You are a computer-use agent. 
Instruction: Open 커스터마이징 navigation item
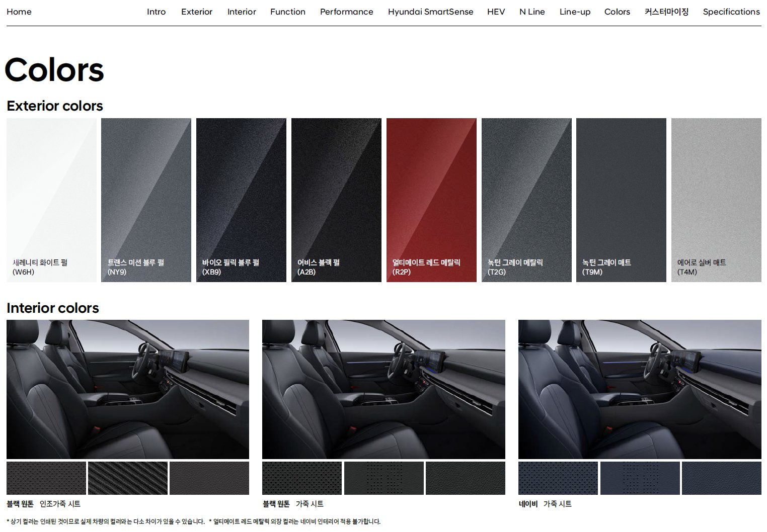666,12
